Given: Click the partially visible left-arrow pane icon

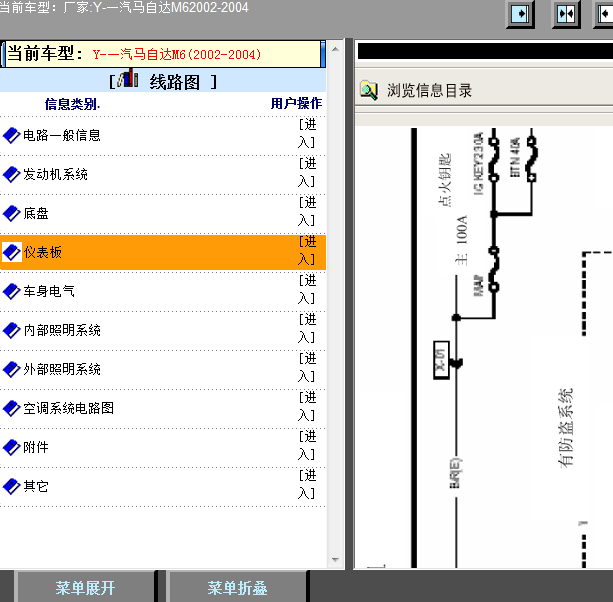Looking at the screenshot, I should coord(604,14).
